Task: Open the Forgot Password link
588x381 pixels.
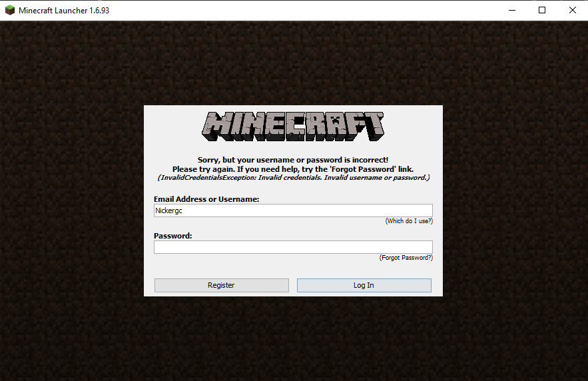Action: 406,258
